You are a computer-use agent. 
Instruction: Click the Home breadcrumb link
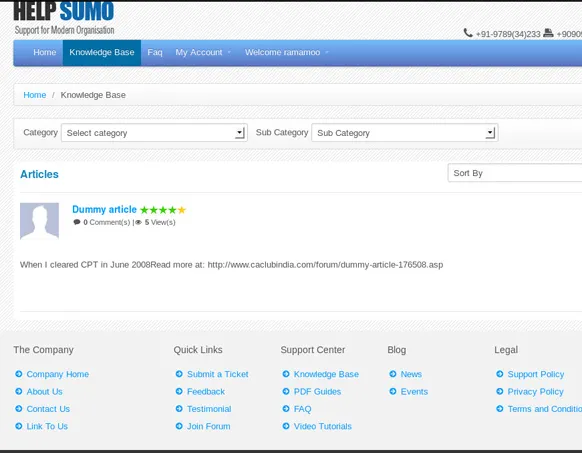click(x=35, y=95)
